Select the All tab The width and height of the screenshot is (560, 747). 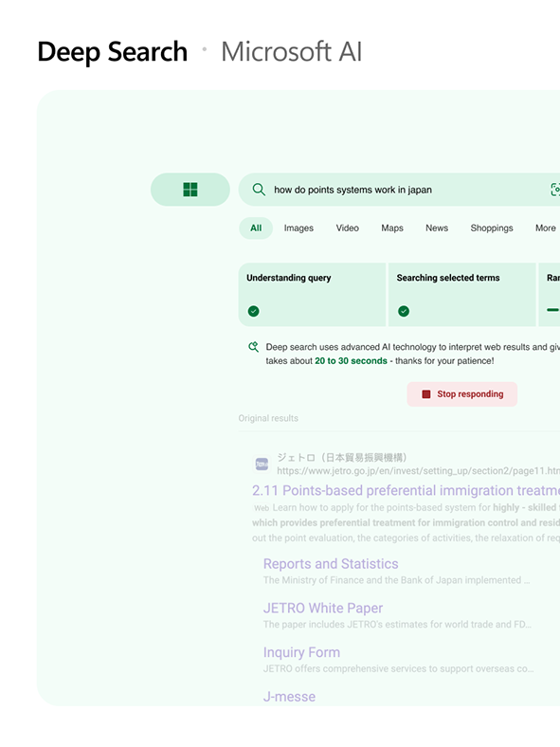256,228
